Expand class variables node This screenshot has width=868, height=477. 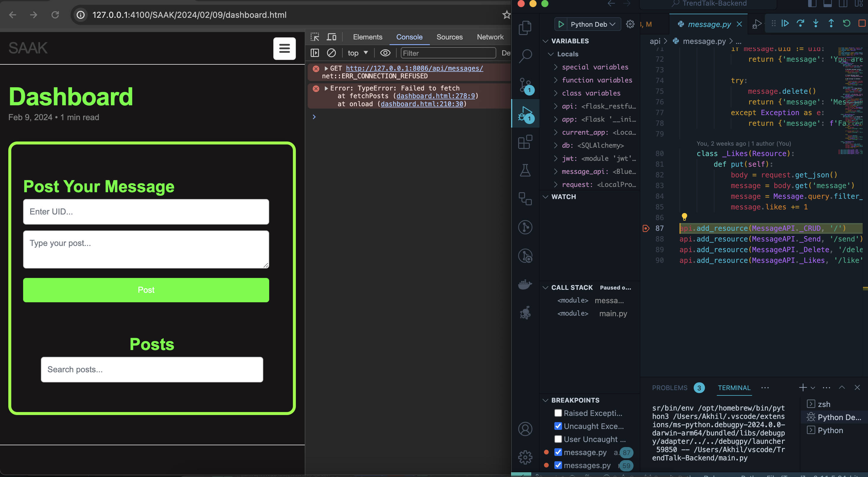coord(556,93)
